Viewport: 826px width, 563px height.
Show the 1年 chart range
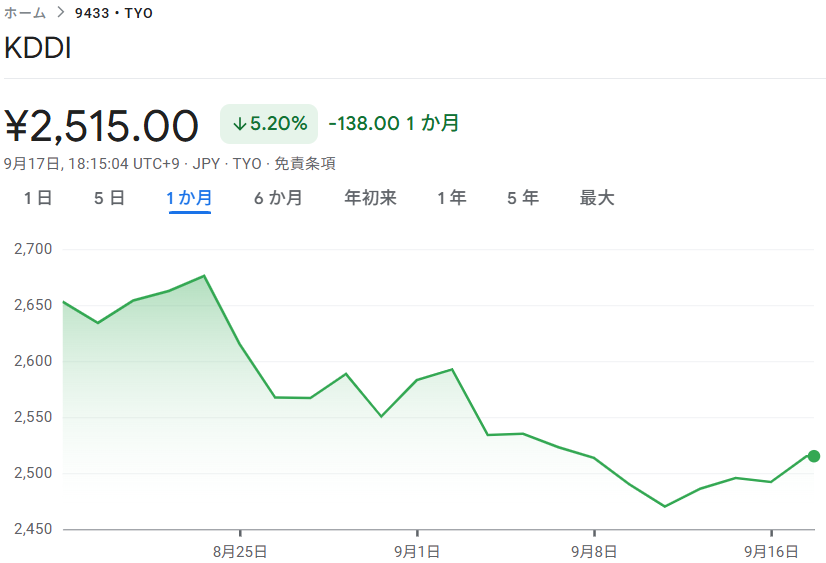451,198
